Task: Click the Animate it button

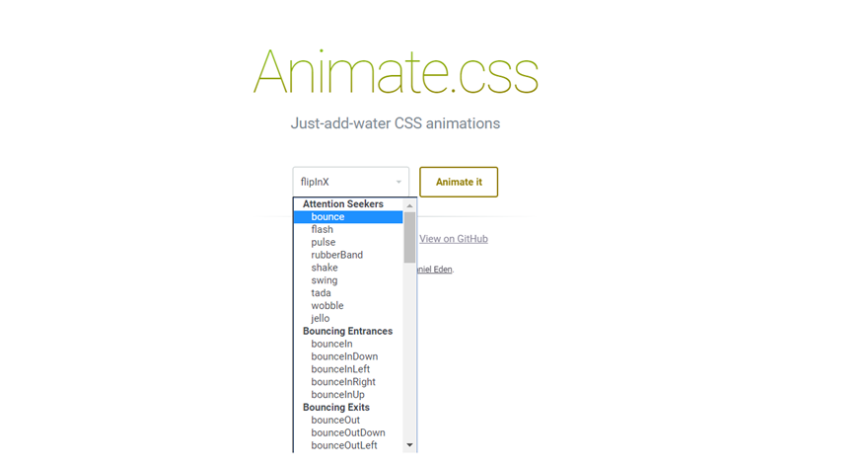Action: (x=459, y=182)
